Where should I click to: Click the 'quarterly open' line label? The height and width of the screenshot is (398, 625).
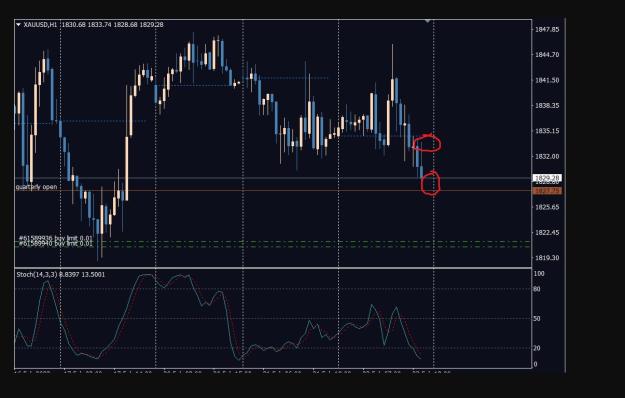click(x=36, y=187)
